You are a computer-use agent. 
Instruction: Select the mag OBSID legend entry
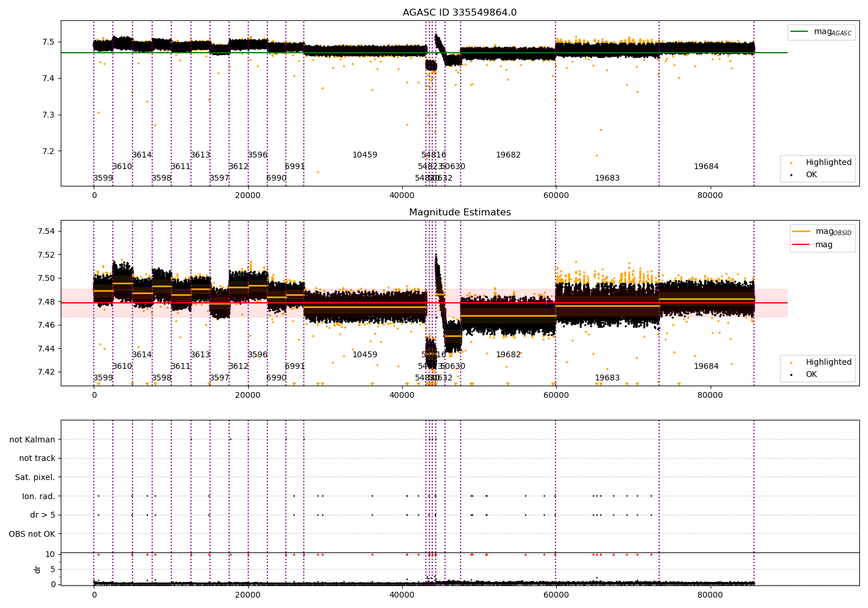[833, 232]
